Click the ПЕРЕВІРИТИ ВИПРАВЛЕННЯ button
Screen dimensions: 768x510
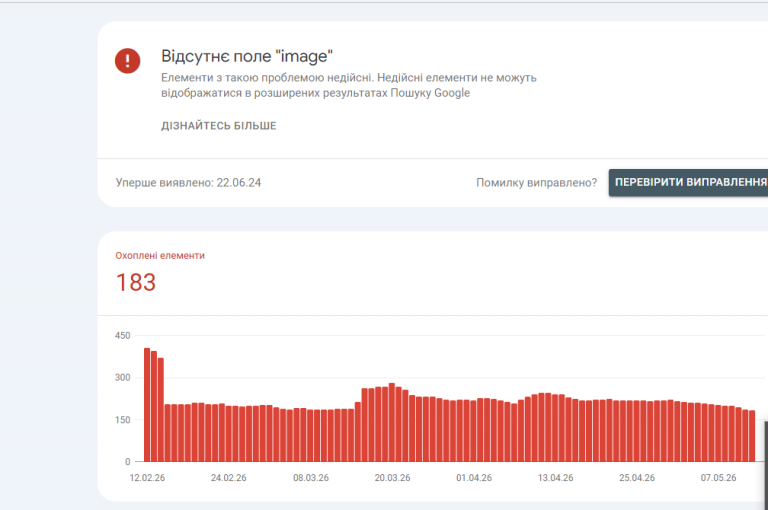point(688,182)
